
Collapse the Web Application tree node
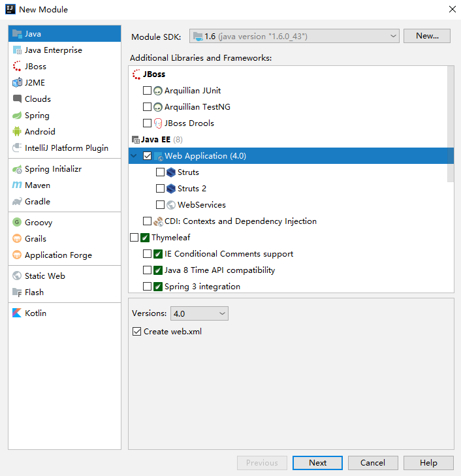coord(135,156)
